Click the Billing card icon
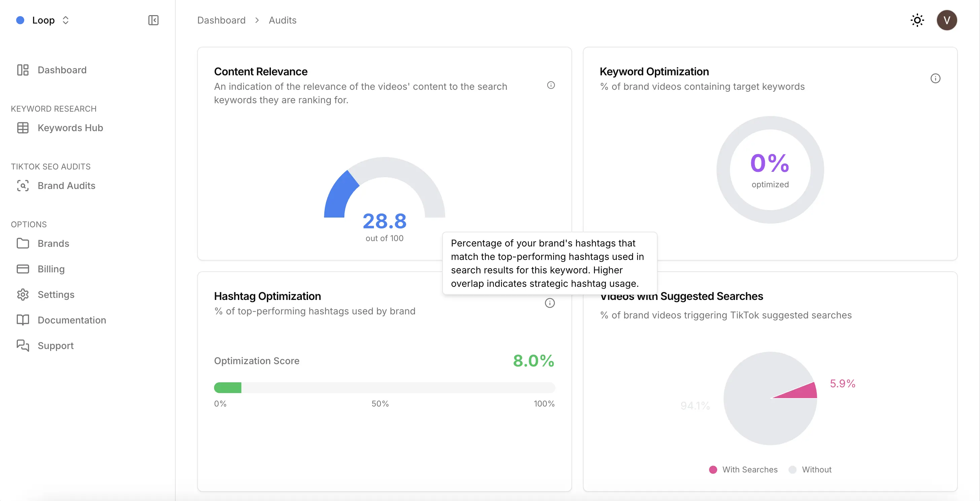 click(x=23, y=269)
